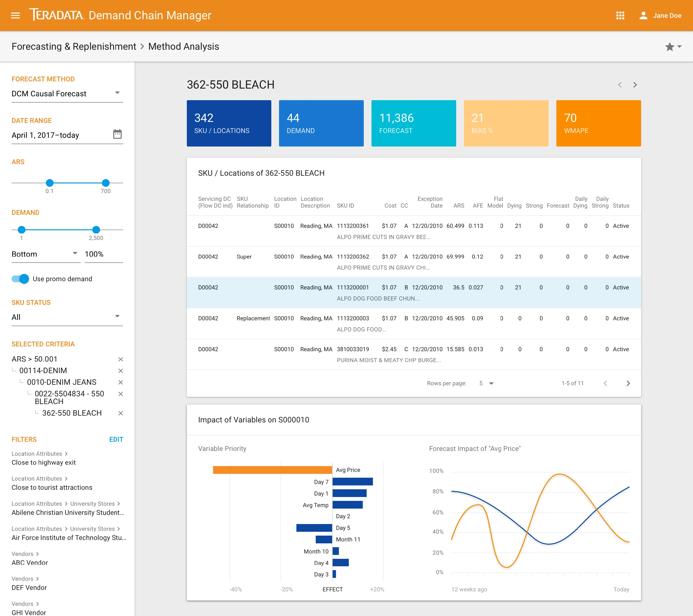693x616 pixels.
Task: Click the Day 5 bar in Variable Priority
Action: (314, 528)
